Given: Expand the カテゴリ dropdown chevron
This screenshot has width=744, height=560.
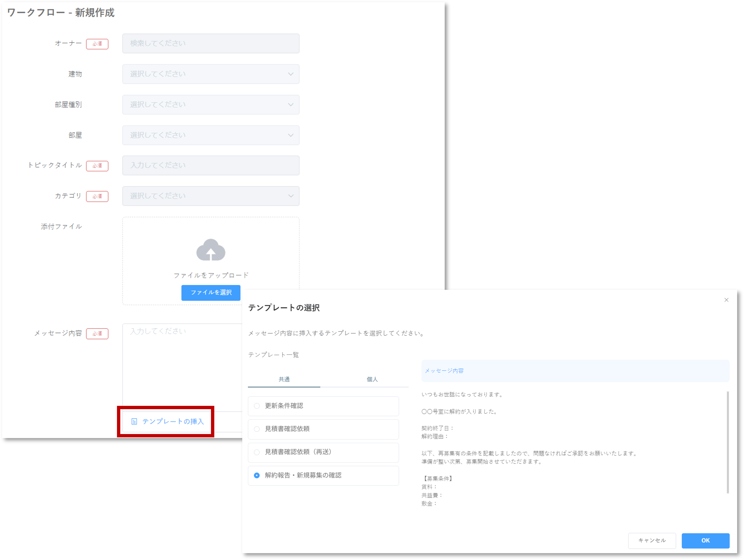Looking at the screenshot, I should pyautogui.click(x=291, y=196).
